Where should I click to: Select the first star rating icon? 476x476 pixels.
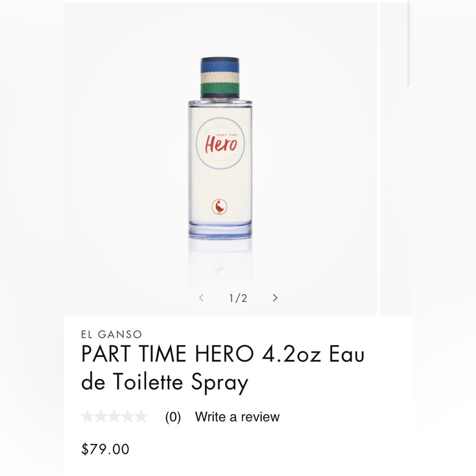click(x=88, y=416)
